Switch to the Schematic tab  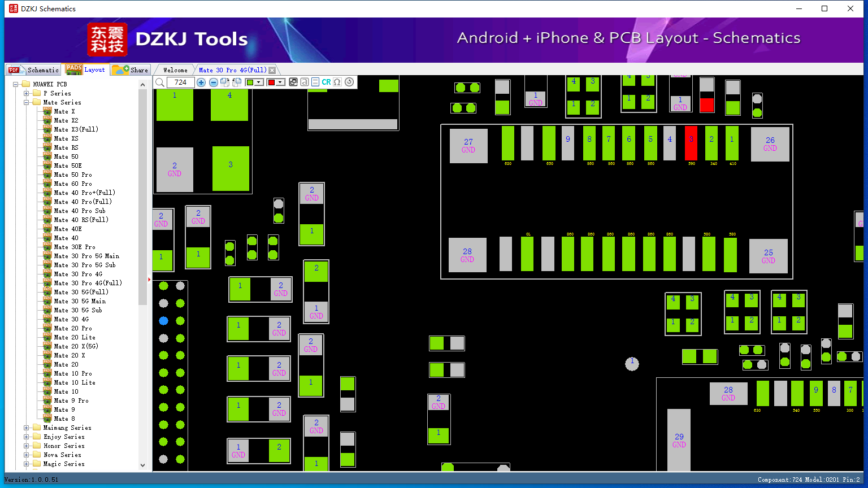[x=33, y=69]
